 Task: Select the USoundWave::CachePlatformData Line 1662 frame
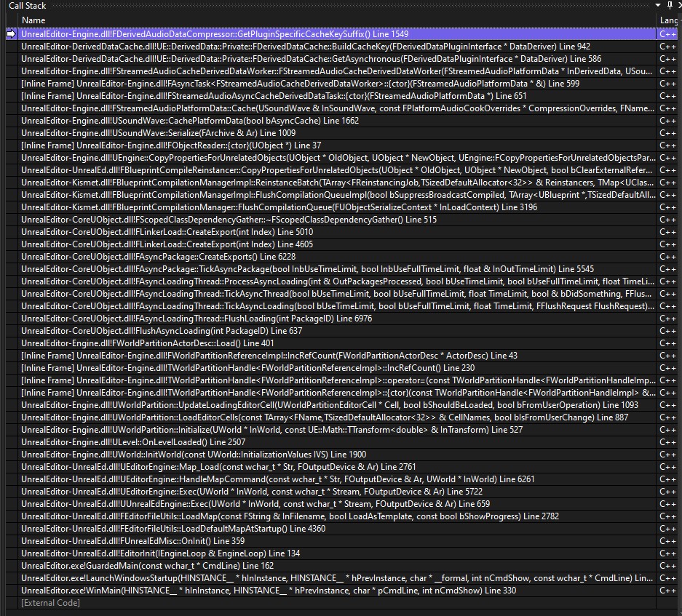(337, 121)
